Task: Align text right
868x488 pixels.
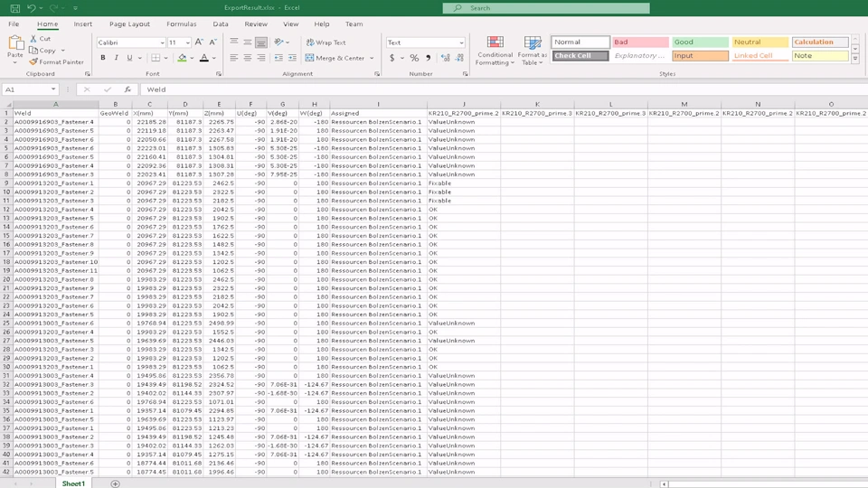Action: pos(261,58)
